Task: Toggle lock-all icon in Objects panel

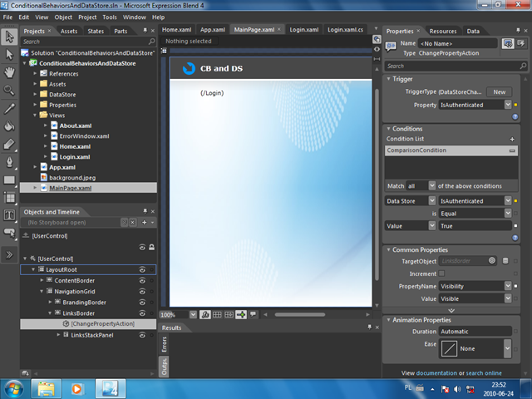Action: pyautogui.click(x=151, y=248)
